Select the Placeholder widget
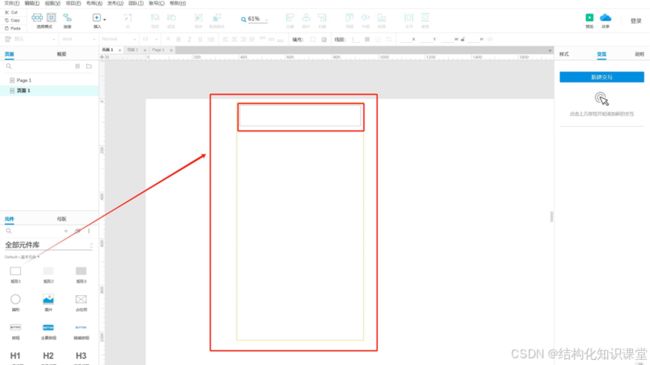Image resolution: width=650 pixels, height=365 pixels. click(81, 302)
